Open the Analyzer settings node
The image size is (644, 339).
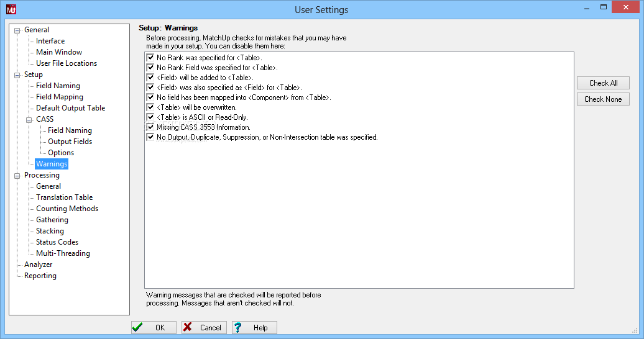coord(38,264)
